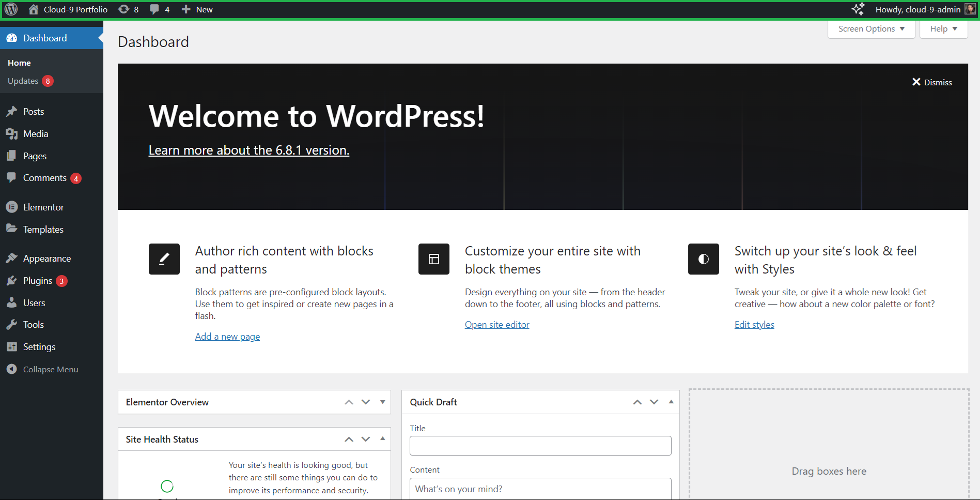Click the plus icon next to New
The width and height of the screenshot is (980, 500).
point(186,9)
